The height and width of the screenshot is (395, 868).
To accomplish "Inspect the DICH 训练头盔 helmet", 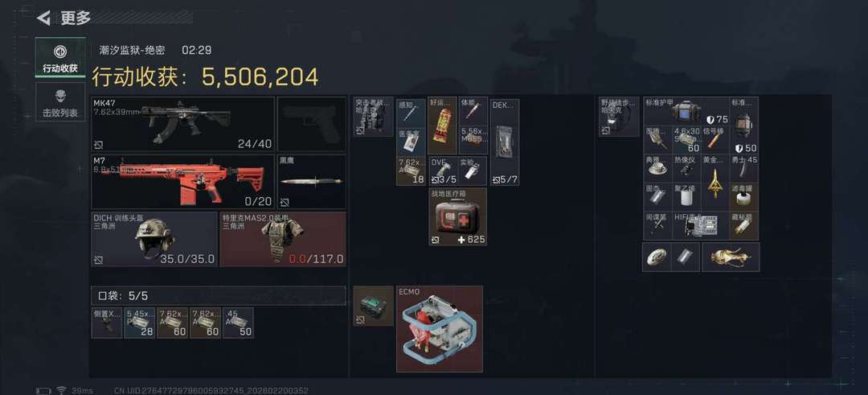I will pyautogui.click(x=154, y=239).
